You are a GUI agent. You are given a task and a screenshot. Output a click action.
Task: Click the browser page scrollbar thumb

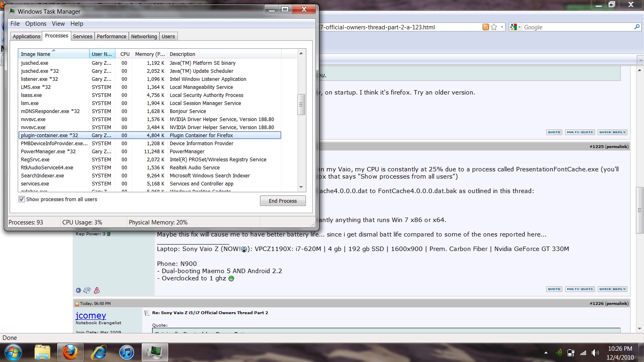[x=640, y=210]
